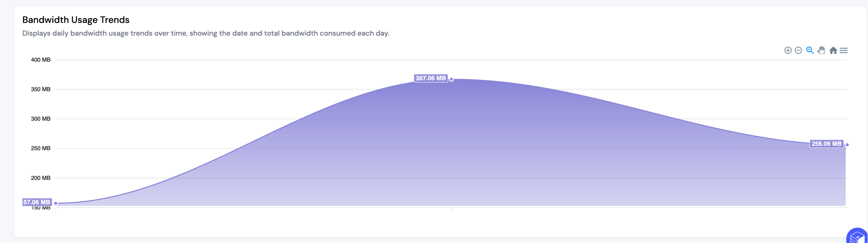868x243 pixels.
Task: Click the Bandwidth Usage Trends heading
Action: pos(76,20)
